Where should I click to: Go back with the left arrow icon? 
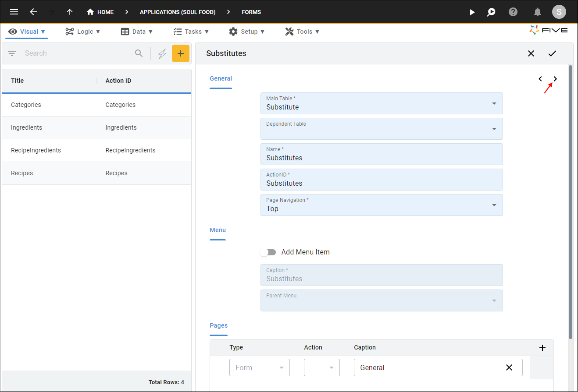coord(33,12)
